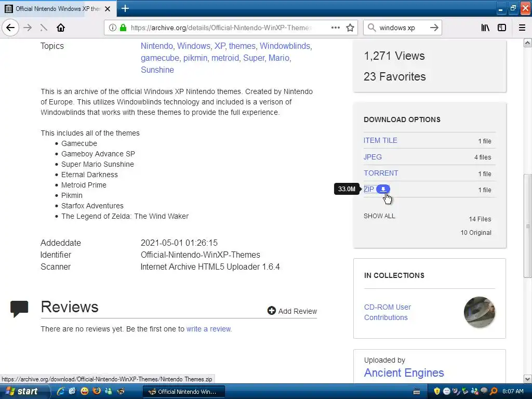This screenshot has height=399, width=532.
Task: Open the page actions three-dots menu
Action: point(335,28)
